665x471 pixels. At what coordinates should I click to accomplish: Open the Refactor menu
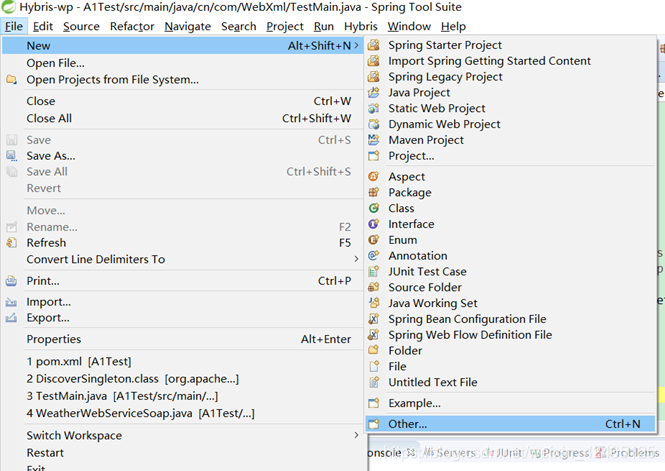132,26
